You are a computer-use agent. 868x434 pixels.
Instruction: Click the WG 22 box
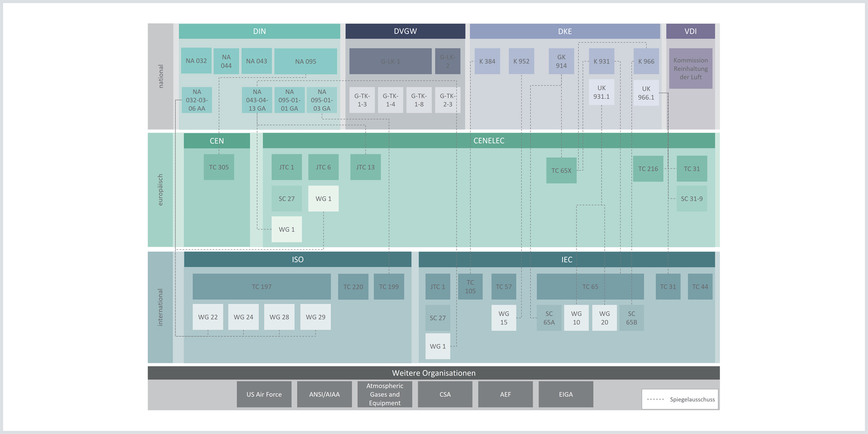tap(208, 317)
